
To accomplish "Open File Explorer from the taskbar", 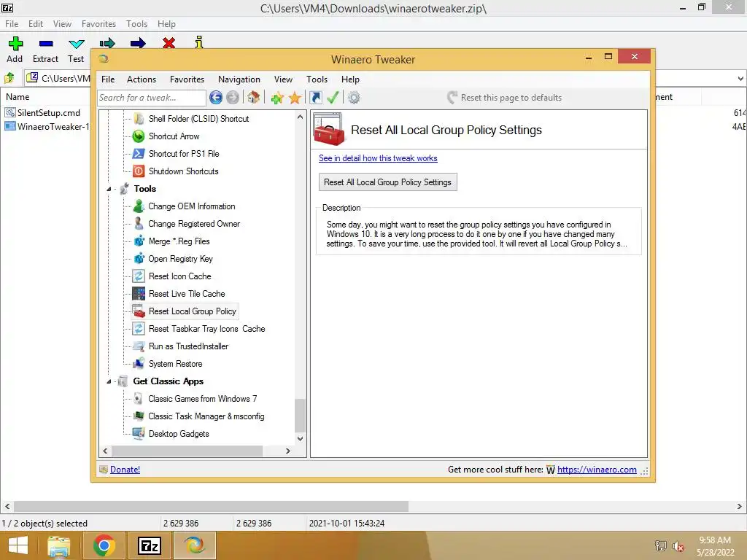I will click(x=58, y=545).
